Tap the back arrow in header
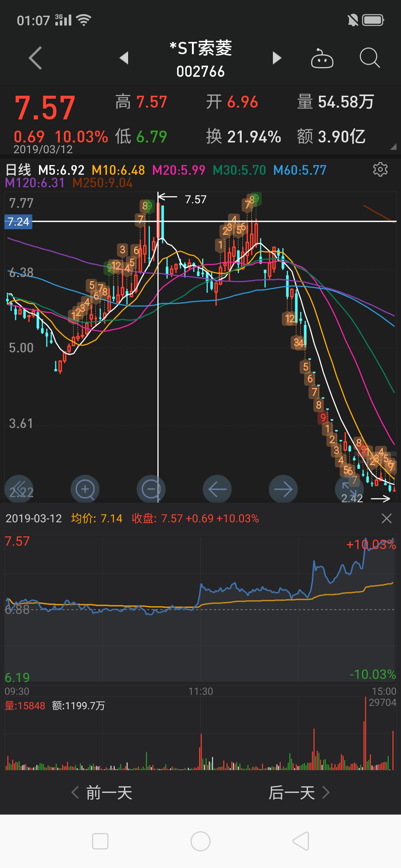 pyautogui.click(x=36, y=58)
